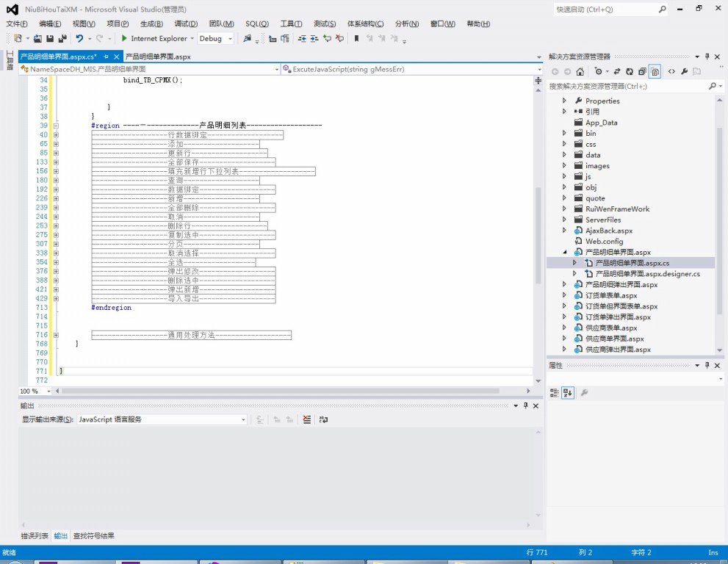This screenshot has width=728, height=564.
Task: Open the 文件(F) menu
Action: [17, 23]
